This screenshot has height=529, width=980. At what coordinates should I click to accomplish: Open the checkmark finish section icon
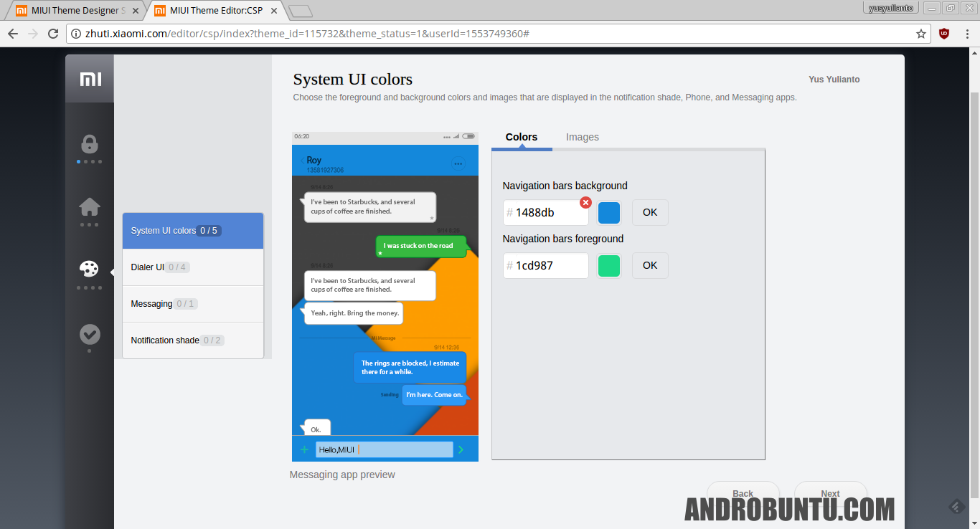pyautogui.click(x=90, y=334)
